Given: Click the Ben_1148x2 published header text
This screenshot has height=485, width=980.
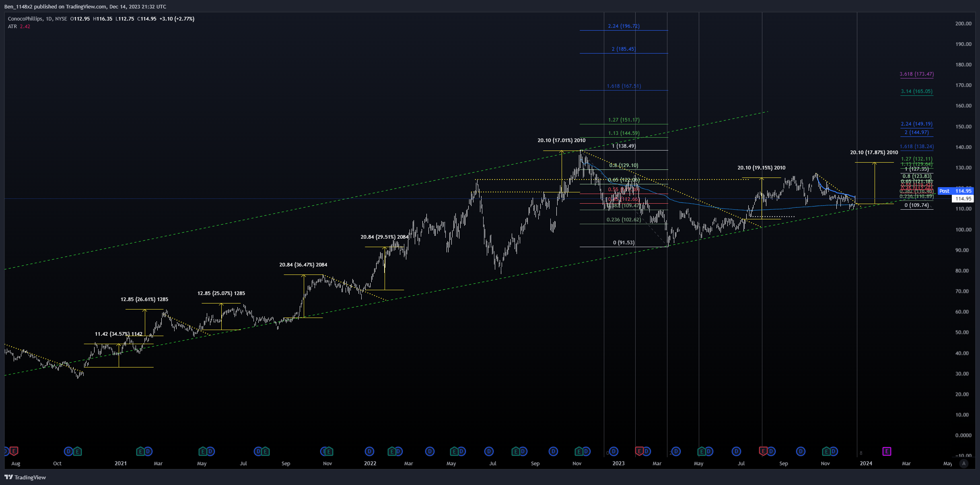Looking at the screenshot, I should (85, 6).
